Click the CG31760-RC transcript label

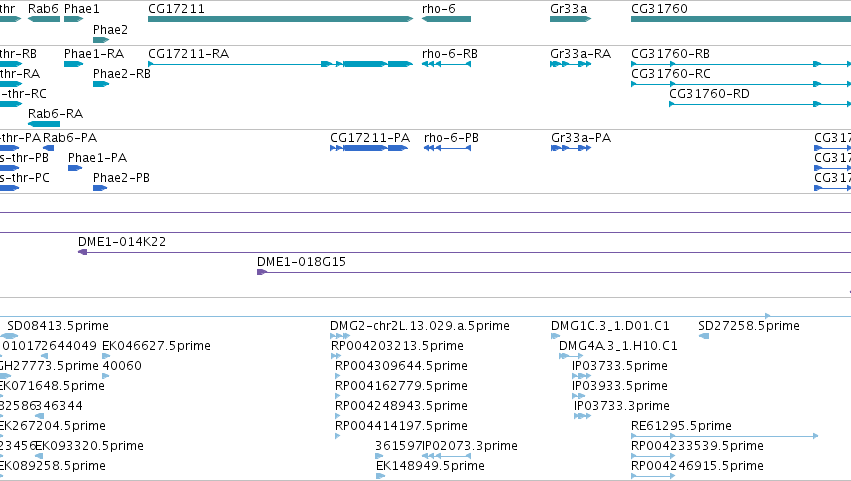(x=670, y=74)
